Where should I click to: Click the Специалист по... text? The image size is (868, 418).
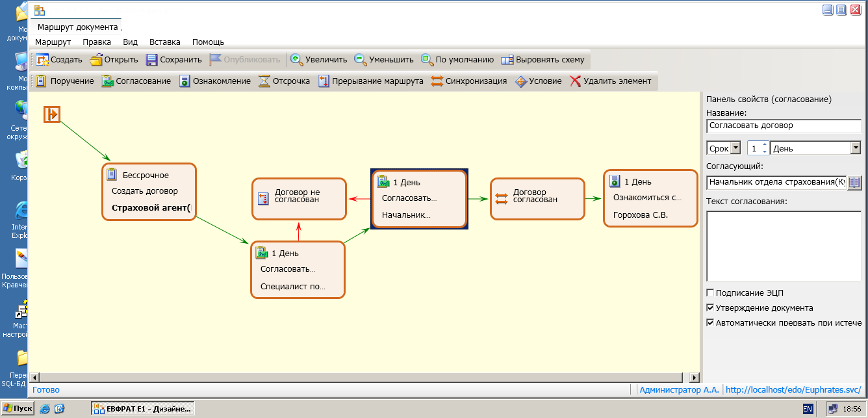point(293,286)
